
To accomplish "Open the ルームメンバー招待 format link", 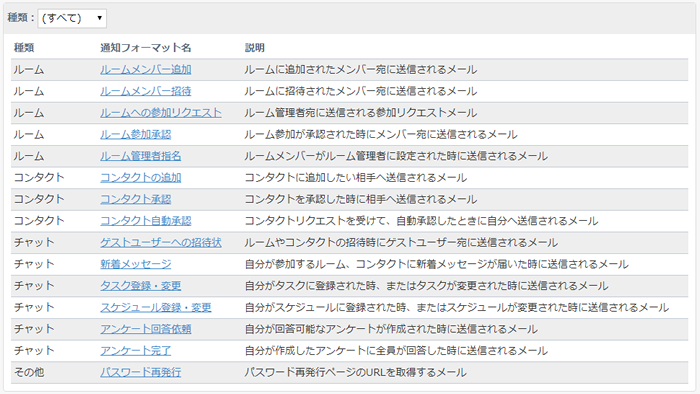I will coord(146,91).
